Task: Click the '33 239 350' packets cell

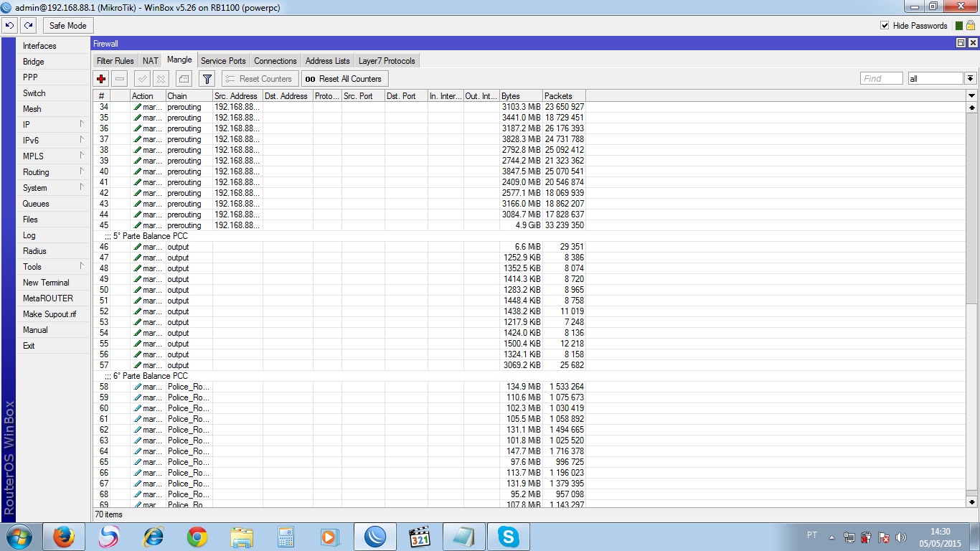Action: [565, 225]
